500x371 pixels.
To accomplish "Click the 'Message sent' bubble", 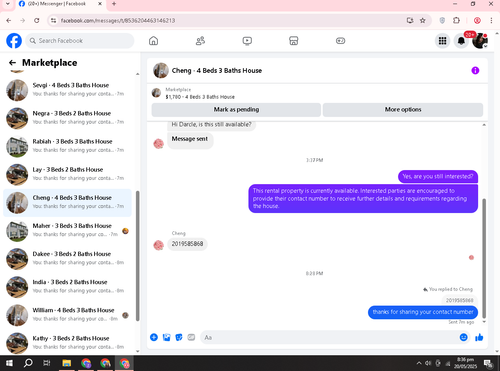I will [190, 139].
